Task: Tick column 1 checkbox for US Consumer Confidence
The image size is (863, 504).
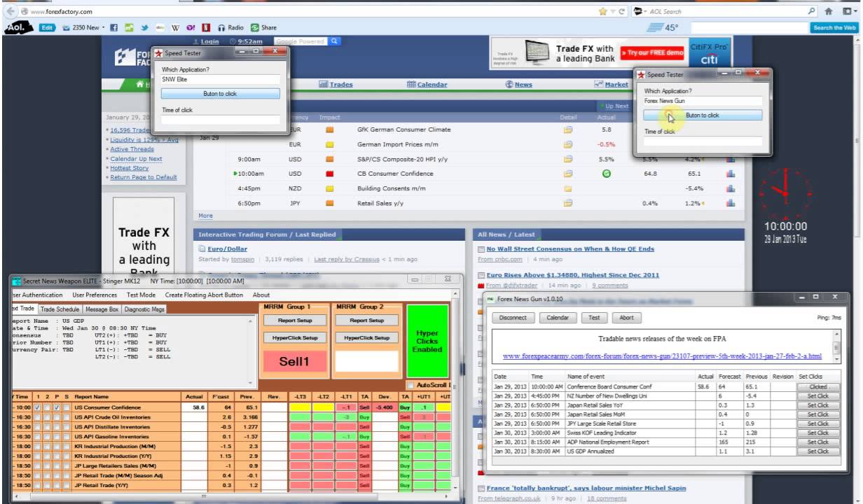Action: click(38, 407)
